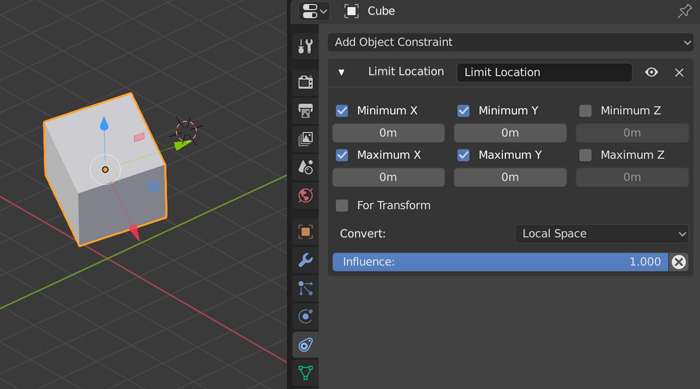Open the Particle properties tab
The height and width of the screenshot is (389, 700).
point(305,288)
